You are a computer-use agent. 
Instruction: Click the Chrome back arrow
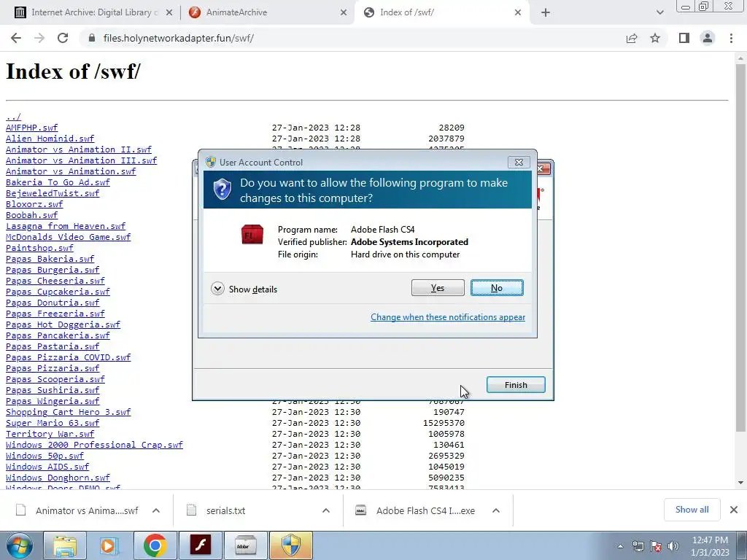[16, 38]
